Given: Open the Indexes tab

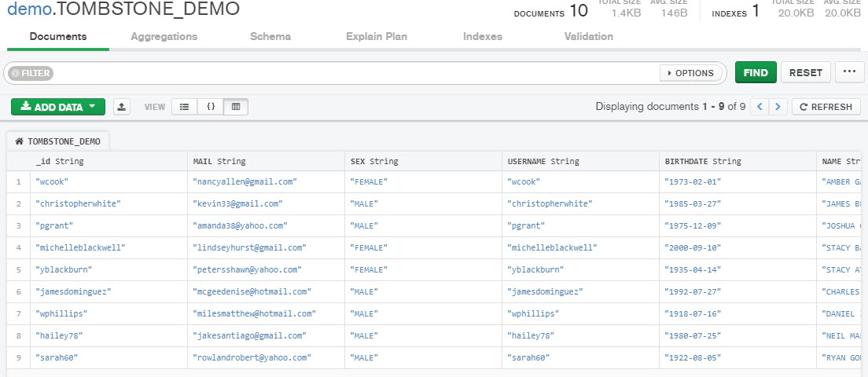Looking at the screenshot, I should [483, 36].
